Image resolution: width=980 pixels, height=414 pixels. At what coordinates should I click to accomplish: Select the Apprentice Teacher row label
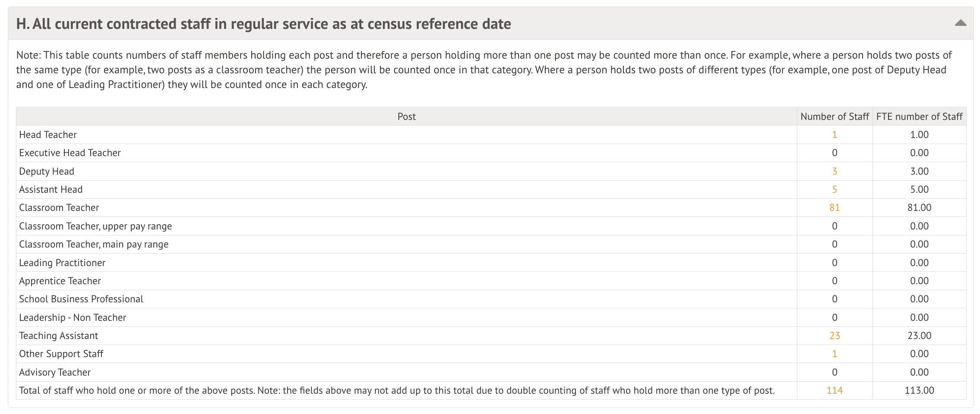(x=60, y=281)
